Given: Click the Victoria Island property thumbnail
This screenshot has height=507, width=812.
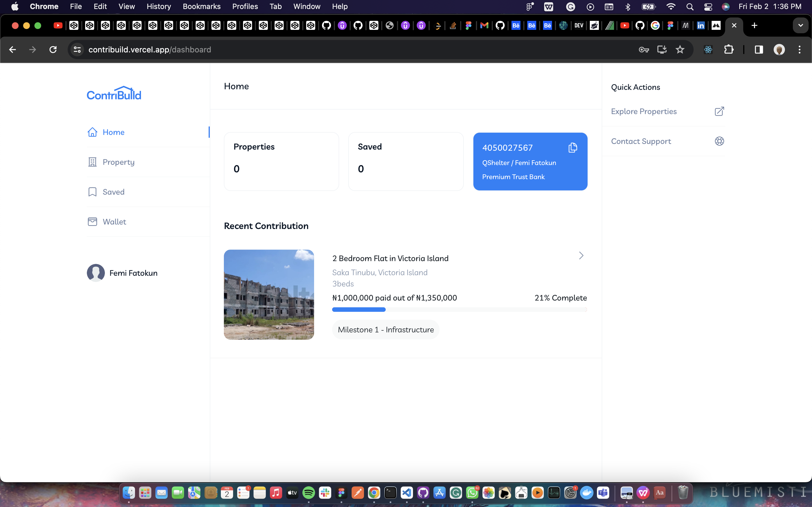Looking at the screenshot, I should [x=269, y=294].
